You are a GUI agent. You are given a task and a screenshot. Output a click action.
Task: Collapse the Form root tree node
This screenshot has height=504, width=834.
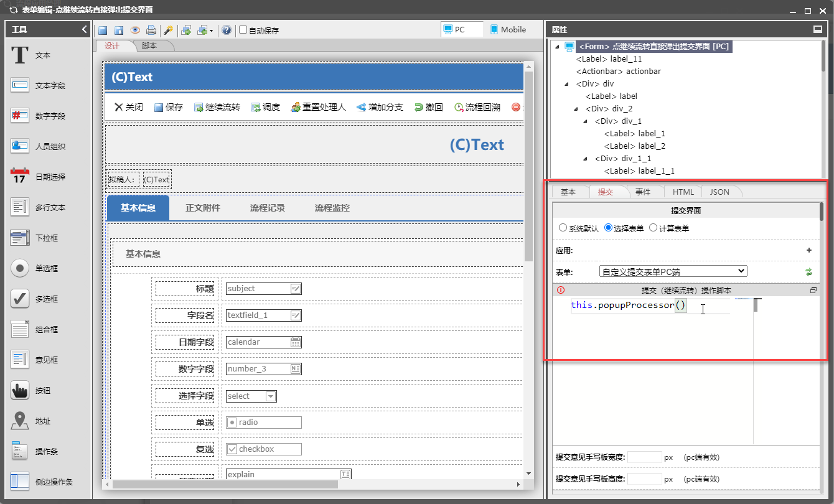click(x=556, y=47)
